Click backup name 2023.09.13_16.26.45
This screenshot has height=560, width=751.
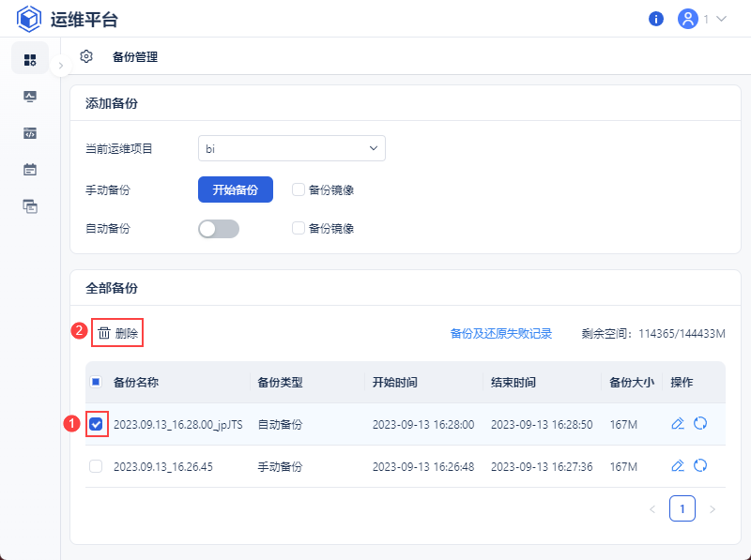pos(163,467)
